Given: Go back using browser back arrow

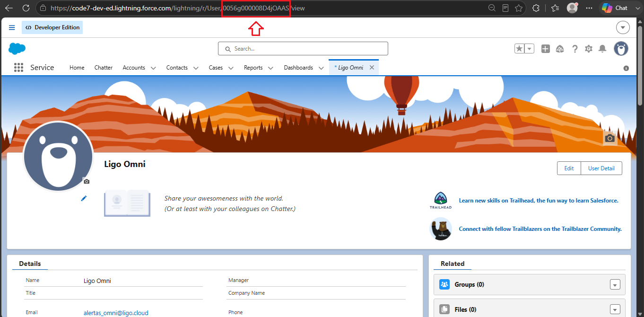Looking at the screenshot, I should click(x=9, y=8).
